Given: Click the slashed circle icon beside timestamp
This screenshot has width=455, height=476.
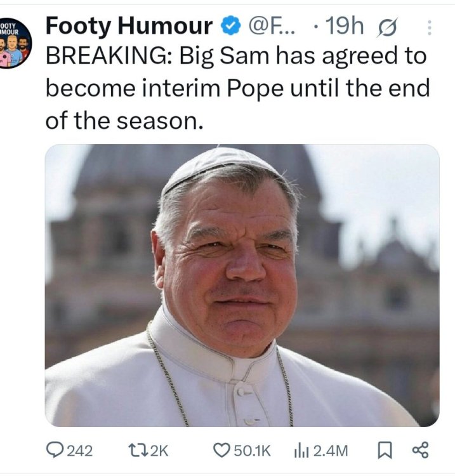Looking at the screenshot, I should pyautogui.click(x=385, y=27).
